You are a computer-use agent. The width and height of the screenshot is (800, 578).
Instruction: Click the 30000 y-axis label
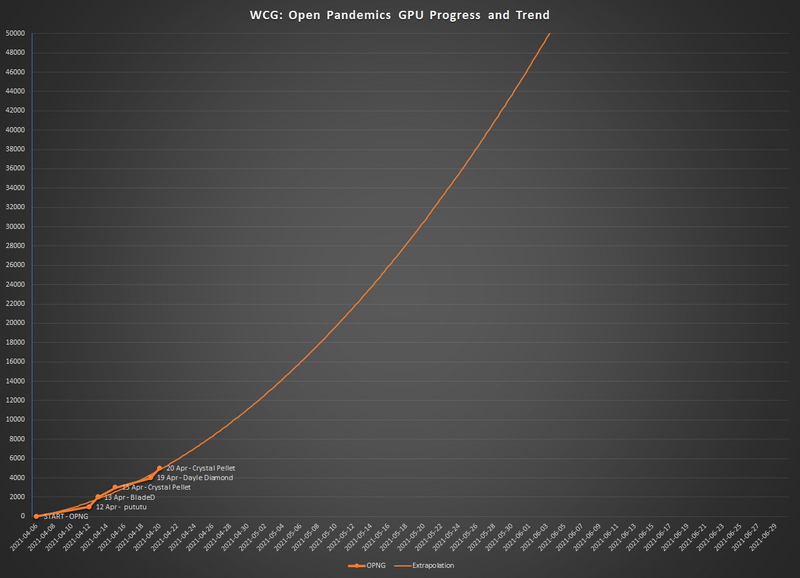click(x=15, y=227)
